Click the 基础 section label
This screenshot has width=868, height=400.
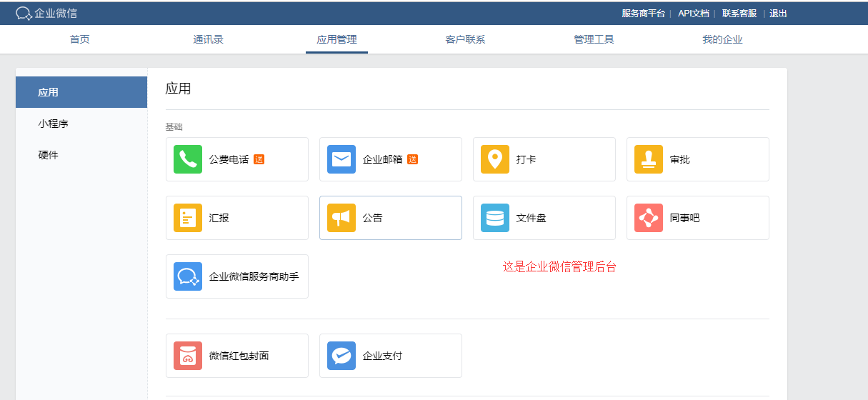pos(174,126)
